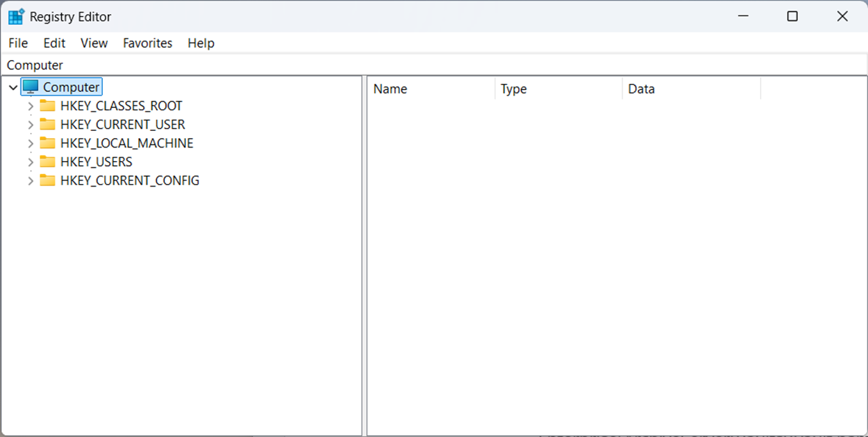Open the File menu
This screenshot has height=437, width=868.
tap(18, 43)
